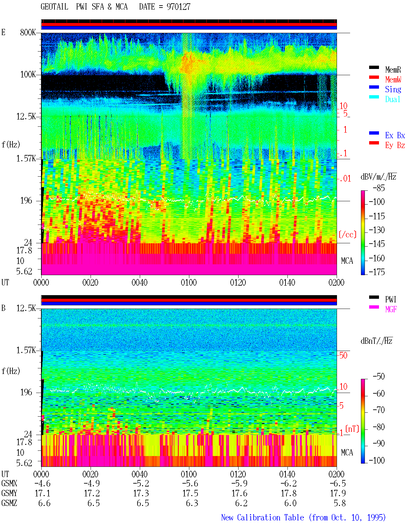Click the 'Dual' legend label
420x523 pixels.
[x=393, y=99]
